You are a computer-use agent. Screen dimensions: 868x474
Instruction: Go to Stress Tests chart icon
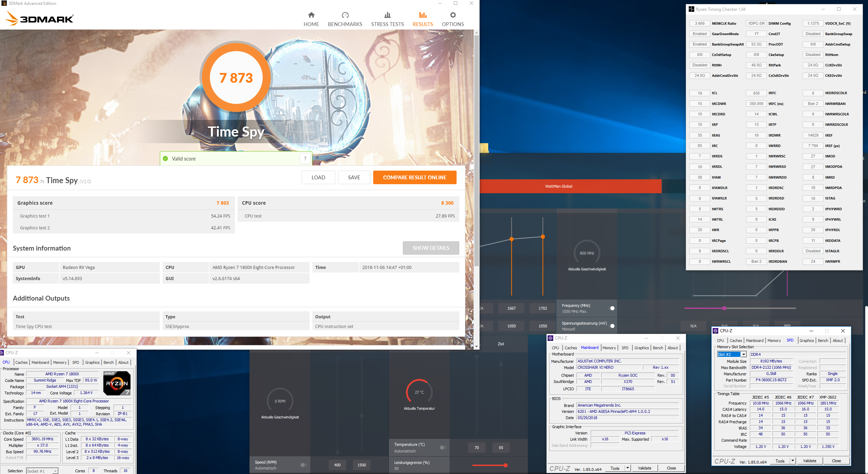[387, 15]
